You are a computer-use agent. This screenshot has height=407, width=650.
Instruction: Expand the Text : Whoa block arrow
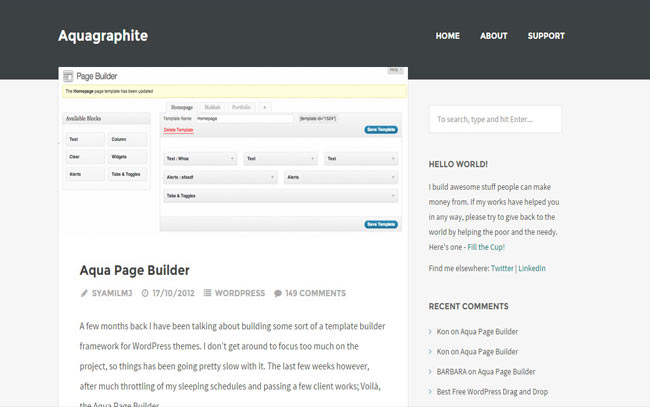pos(232,158)
